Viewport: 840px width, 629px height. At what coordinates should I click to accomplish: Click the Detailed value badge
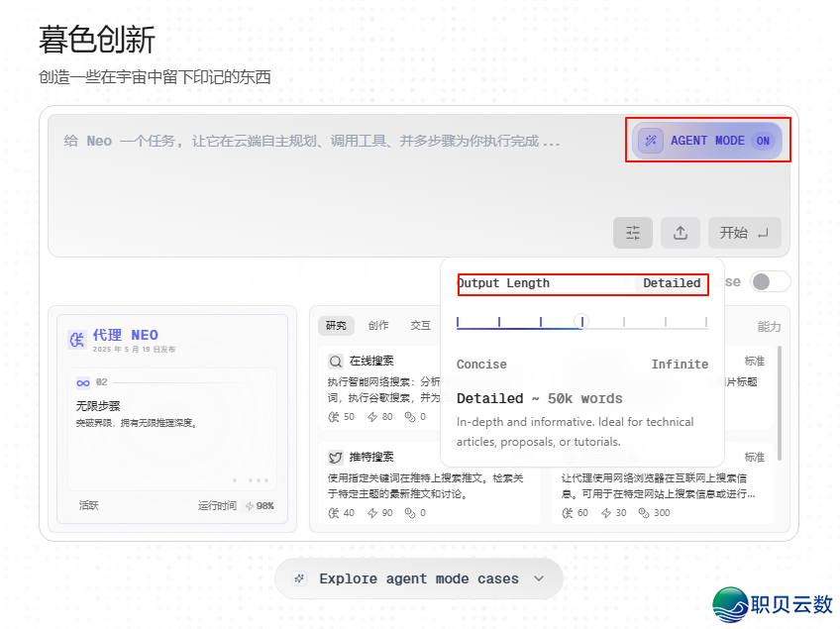(672, 283)
